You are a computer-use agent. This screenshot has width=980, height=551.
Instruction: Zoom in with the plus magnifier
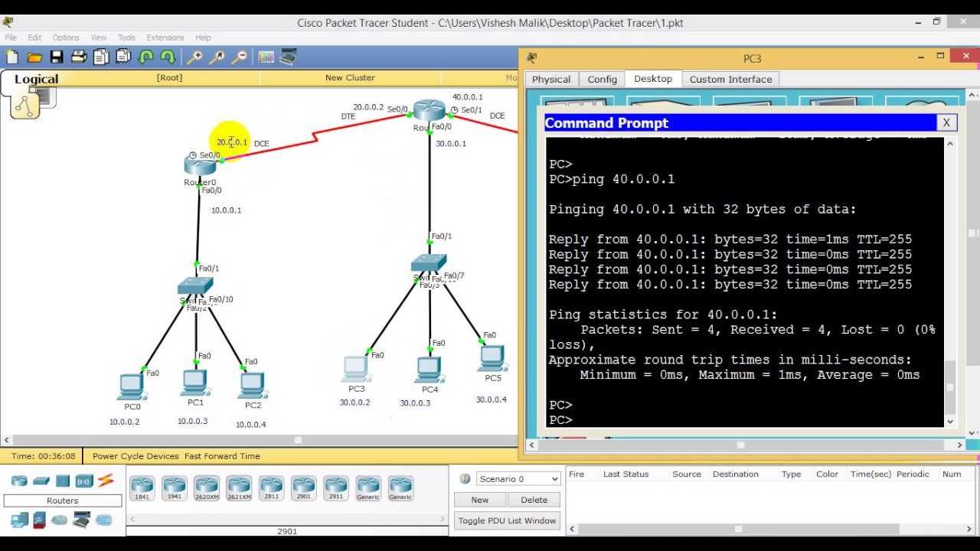click(195, 57)
